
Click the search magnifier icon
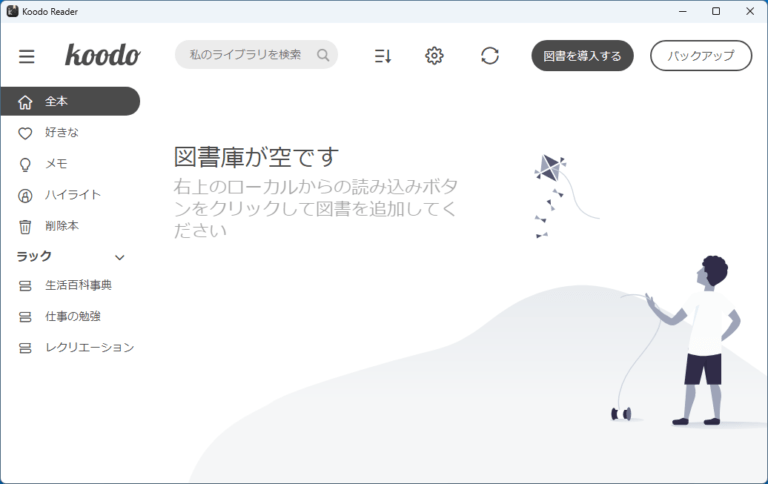(323, 55)
